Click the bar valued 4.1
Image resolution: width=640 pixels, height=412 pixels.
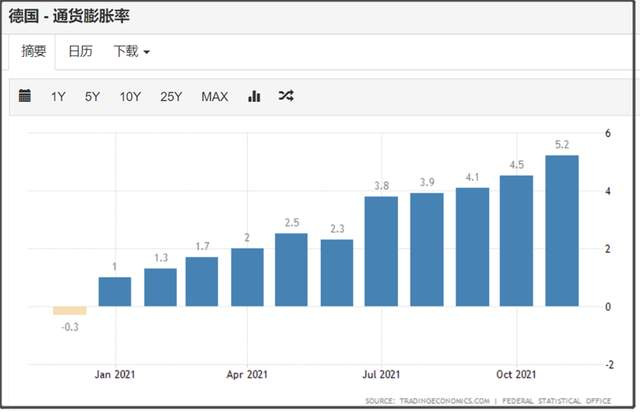(x=472, y=247)
